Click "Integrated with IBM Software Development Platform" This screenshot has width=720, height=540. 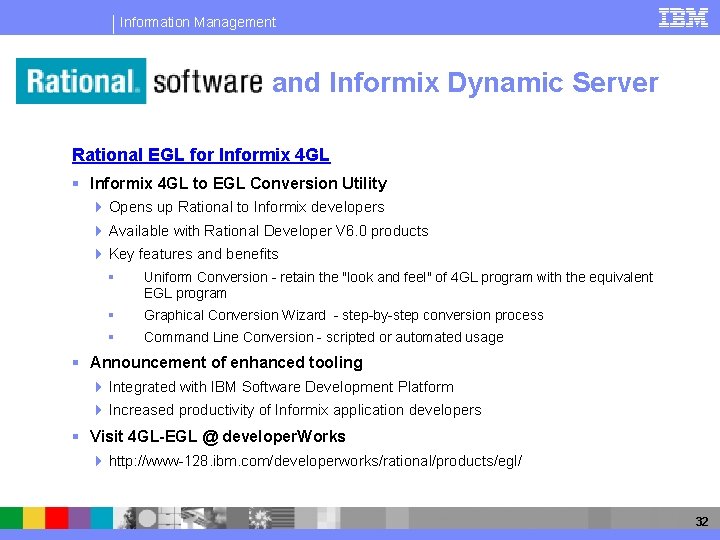pyautogui.click(x=281, y=387)
